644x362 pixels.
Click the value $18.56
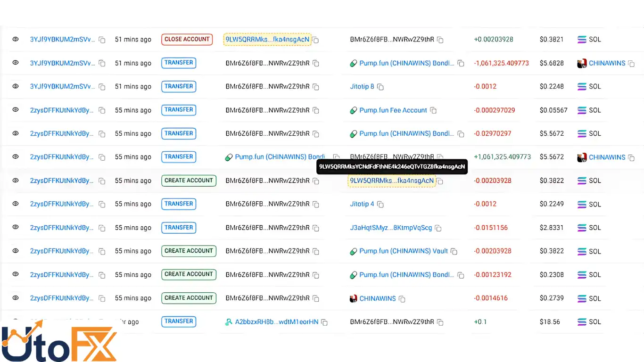click(x=550, y=322)
